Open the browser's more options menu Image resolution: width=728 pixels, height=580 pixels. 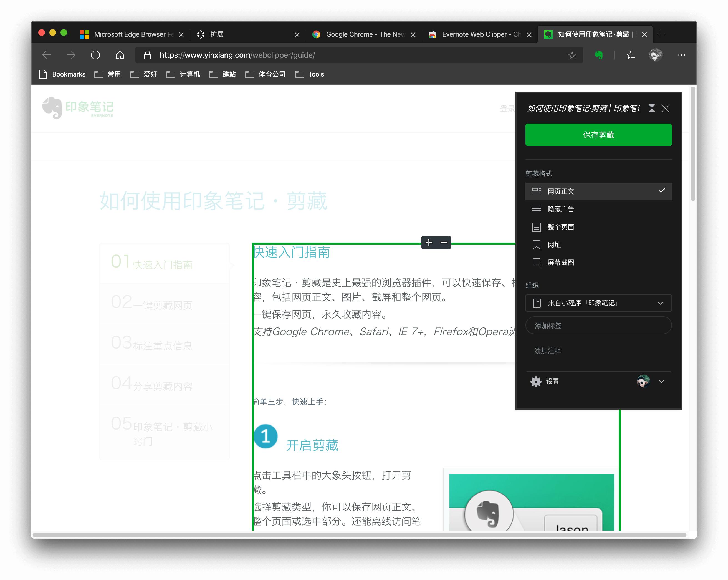click(681, 55)
